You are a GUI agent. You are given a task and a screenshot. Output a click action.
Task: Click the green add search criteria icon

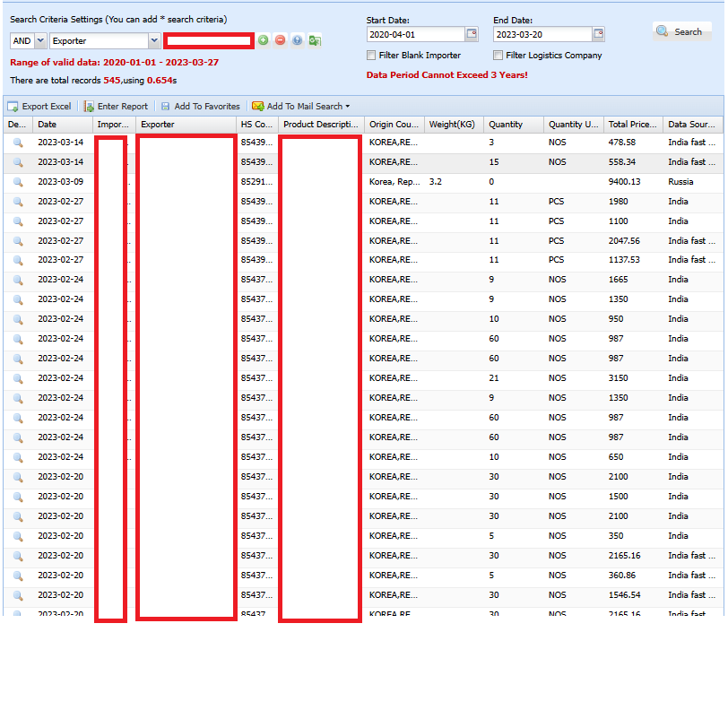263,40
